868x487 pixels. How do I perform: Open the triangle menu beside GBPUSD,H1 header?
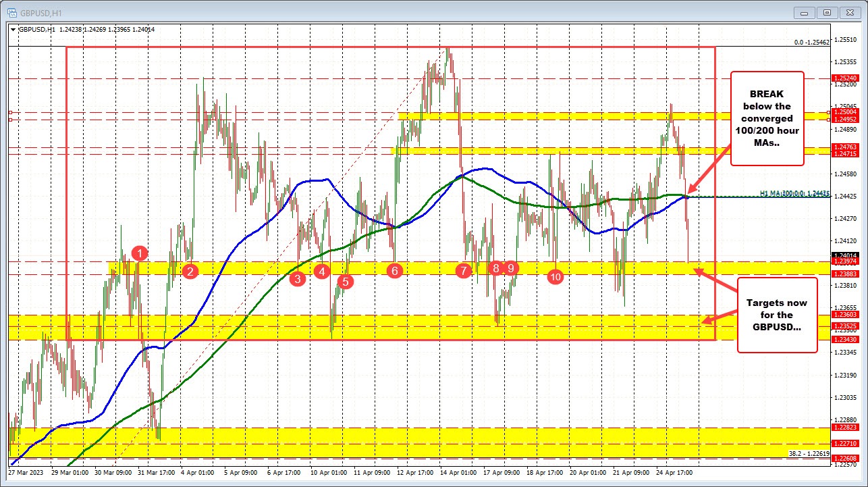pyautogui.click(x=12, y=29)
